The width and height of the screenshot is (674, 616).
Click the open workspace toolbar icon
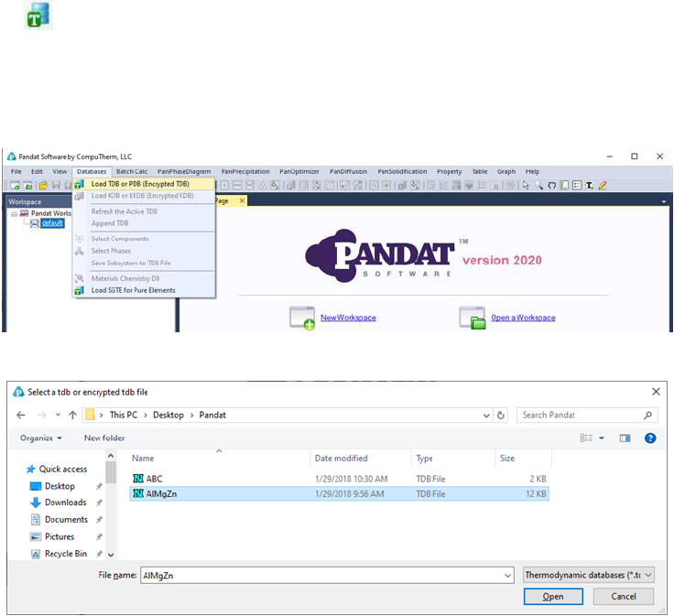click(x=28, y=185)
